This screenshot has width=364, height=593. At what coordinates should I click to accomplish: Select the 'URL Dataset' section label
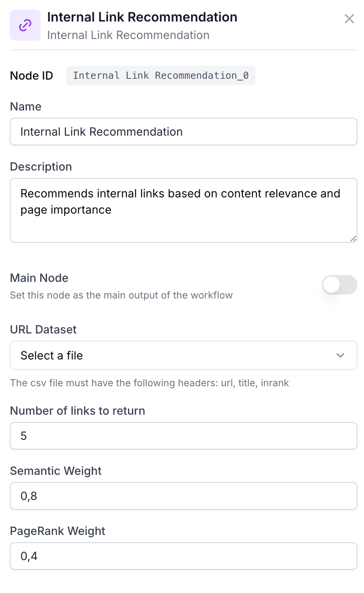(x=43, y=329)
